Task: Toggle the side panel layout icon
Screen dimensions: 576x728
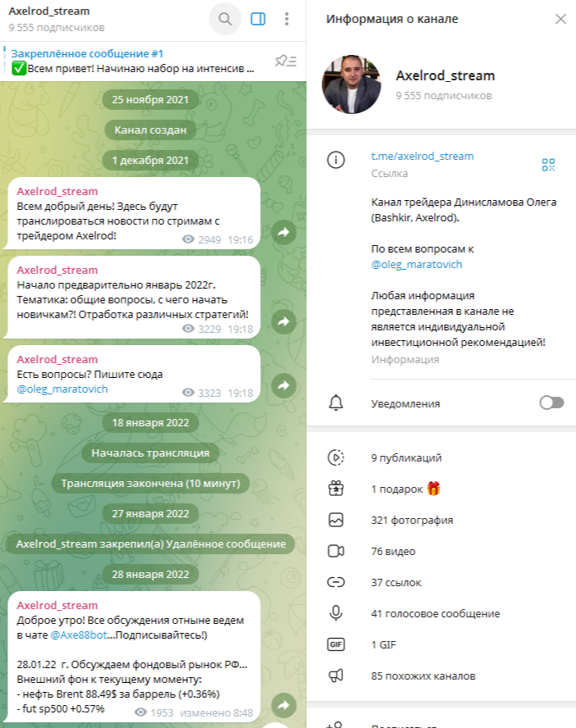Action: [x=258, y=19]
